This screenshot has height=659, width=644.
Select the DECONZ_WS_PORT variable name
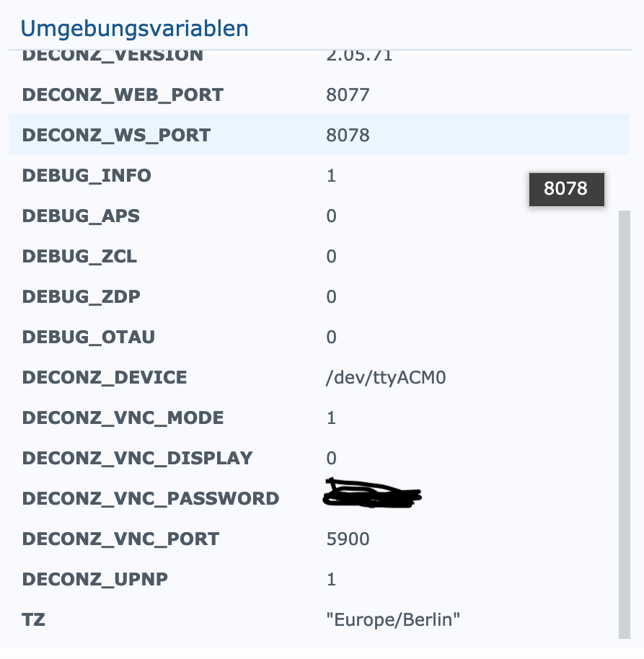(116, 135)
